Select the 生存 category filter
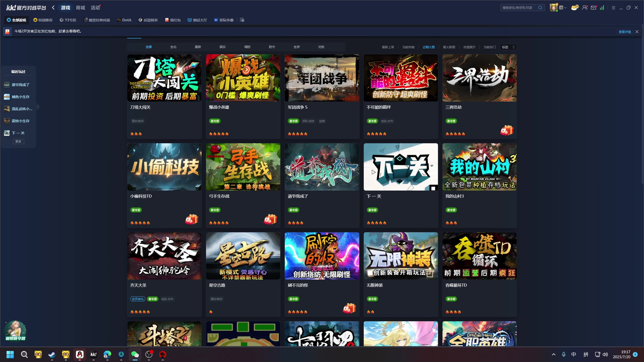The height and width of the screenshot is (362, 644). [x=297, y=47]
